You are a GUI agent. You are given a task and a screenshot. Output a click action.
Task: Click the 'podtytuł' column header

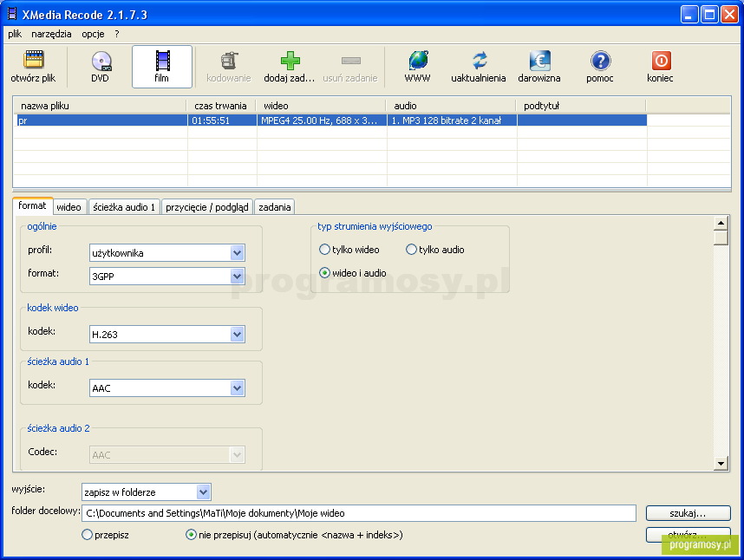click(x=581, y=106)
